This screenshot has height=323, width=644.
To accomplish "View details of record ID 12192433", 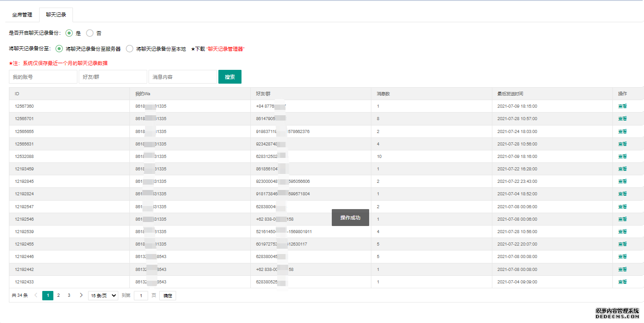I will coord(622,282).
